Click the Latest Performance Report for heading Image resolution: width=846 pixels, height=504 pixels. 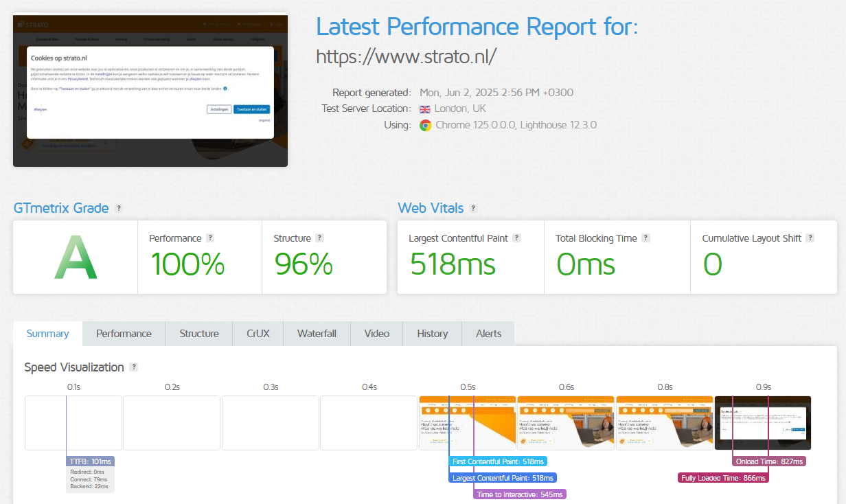pos(477,27)
